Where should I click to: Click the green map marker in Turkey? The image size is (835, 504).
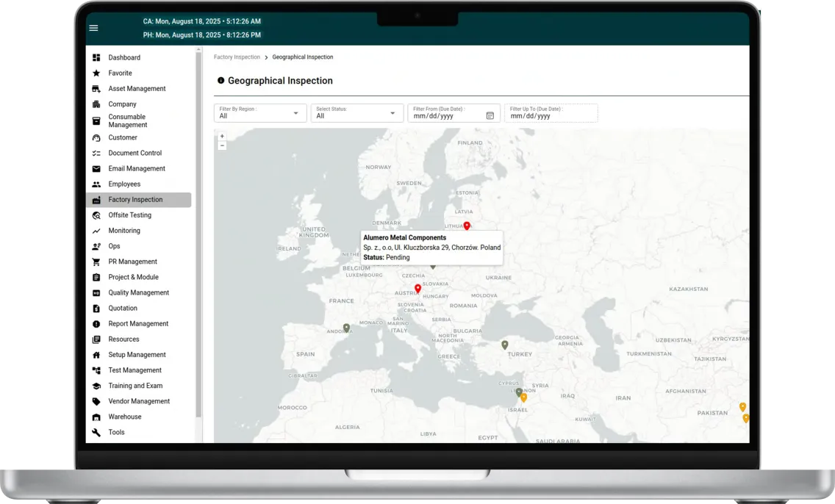[x=504, y=345]
